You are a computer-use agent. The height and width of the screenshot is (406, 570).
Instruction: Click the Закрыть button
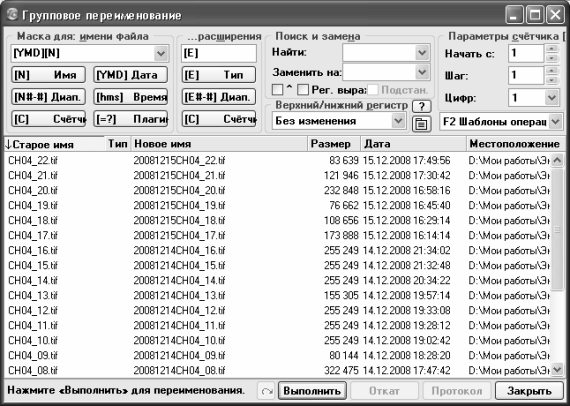pos(529,391)
